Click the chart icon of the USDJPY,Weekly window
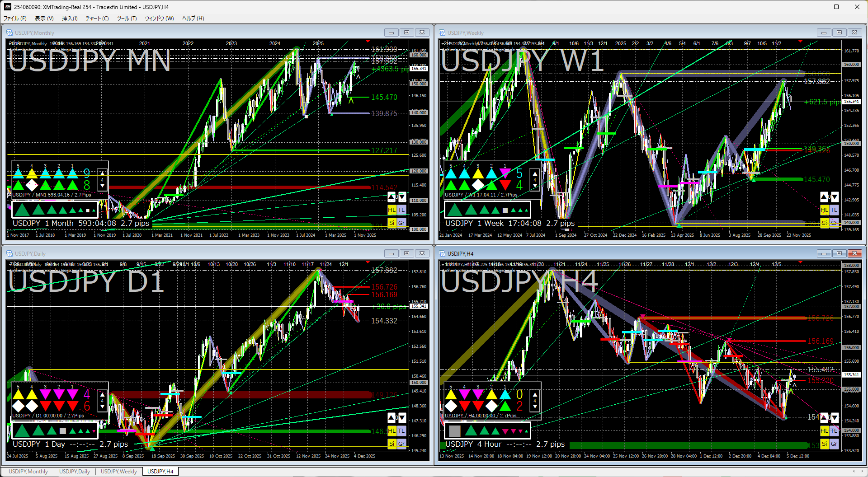Viewport: 868px width, 477px height. click(x=442, y=33)
